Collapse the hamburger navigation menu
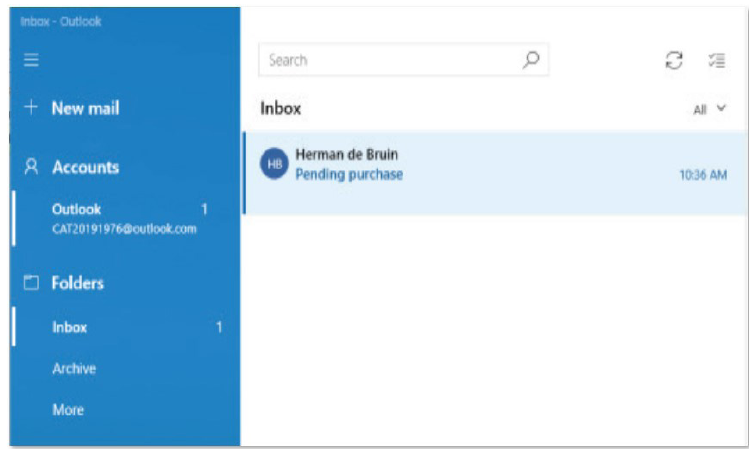This screenshot has height=449, width=749. pyautogui.click(x=31, y=60)
